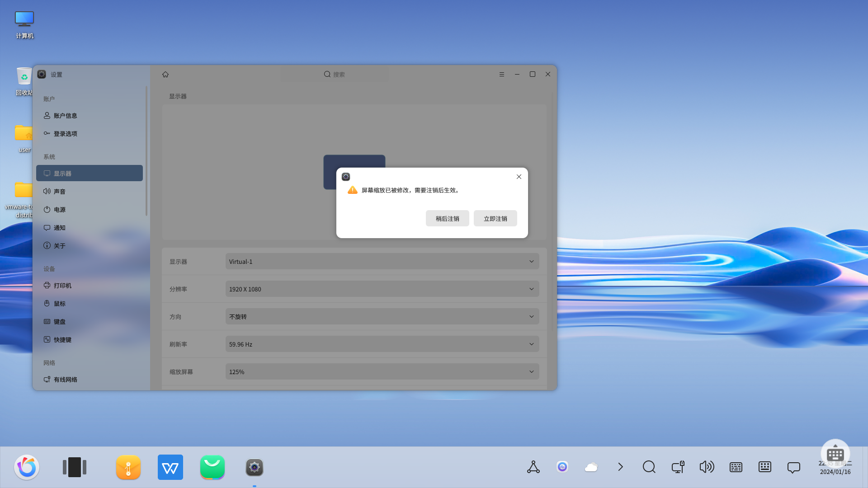
Task: Expand the 缩放屏幕 125% dropdown
Action: 382,371
